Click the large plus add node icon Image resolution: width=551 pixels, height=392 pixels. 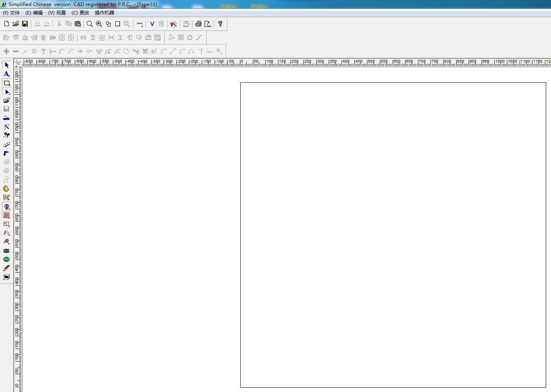pyautogui.click(x=6, y=51)
